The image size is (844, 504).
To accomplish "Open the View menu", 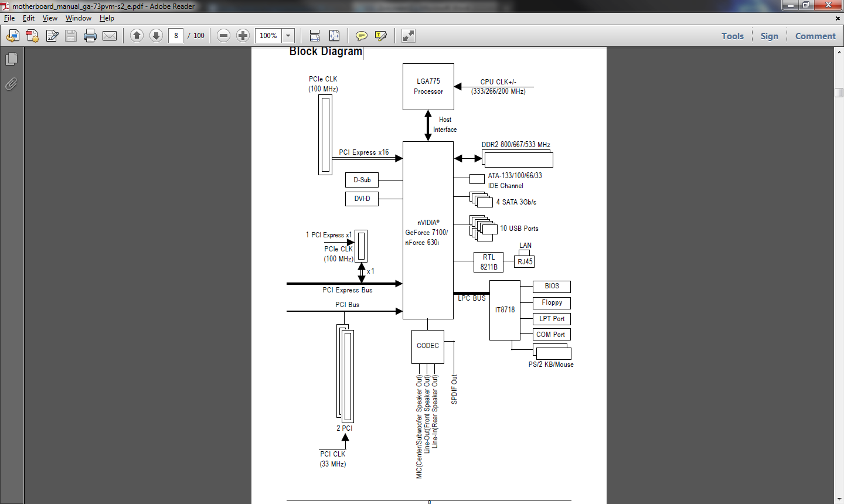I will (50, 18).
